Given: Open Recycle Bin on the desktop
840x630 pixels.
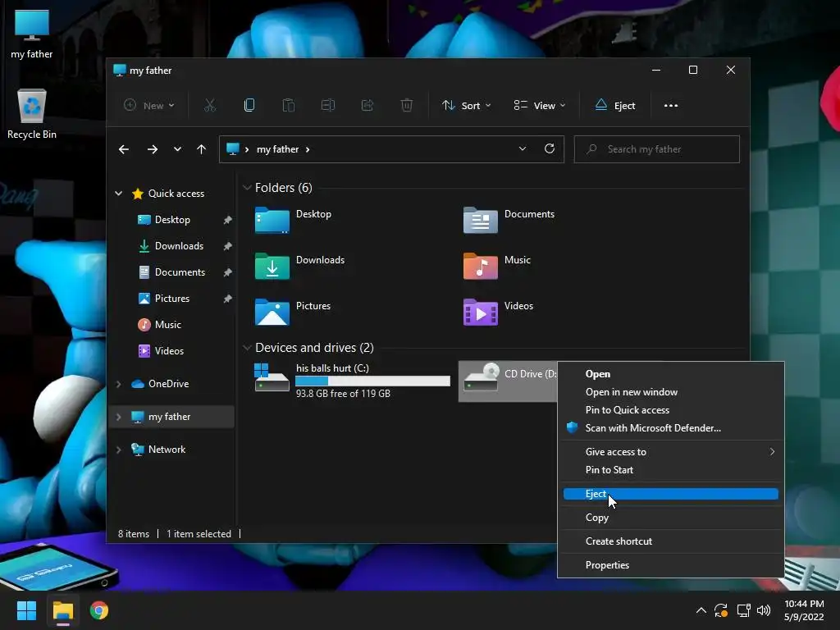Looking at the screenshot, I should pos(32,114).
